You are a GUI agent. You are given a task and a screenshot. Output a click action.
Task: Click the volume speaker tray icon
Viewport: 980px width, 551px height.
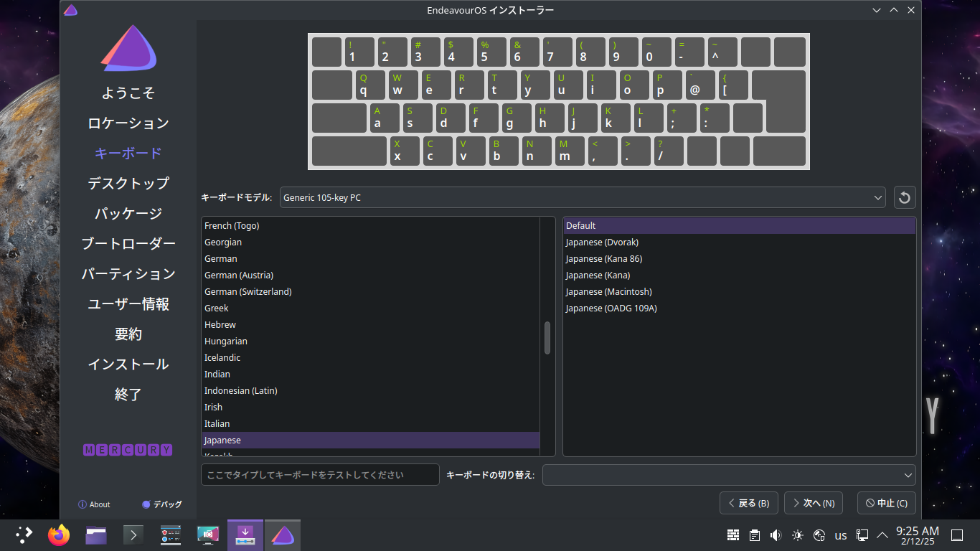coord(776,535)
